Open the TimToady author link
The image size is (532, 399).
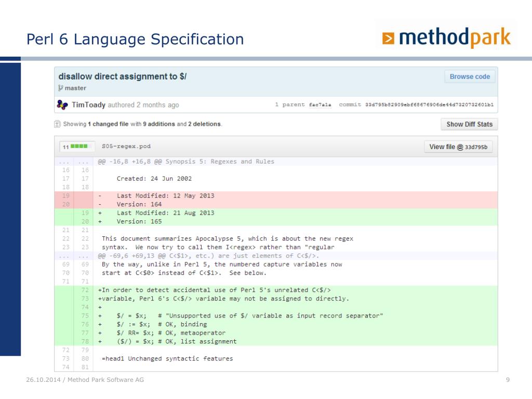click(x=88, y=105)
